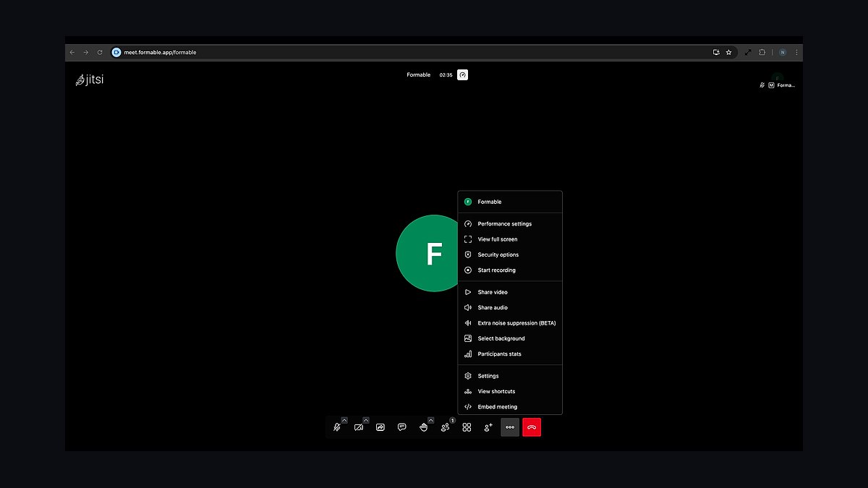Open the browser three-dot menu
This screenshot has height=488, width=868.
point(796,52)
